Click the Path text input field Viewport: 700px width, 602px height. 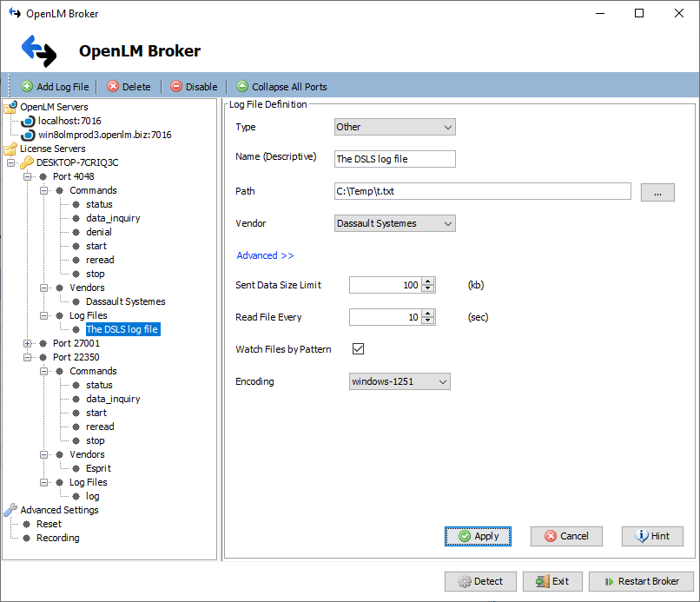[x=482, y=192]
